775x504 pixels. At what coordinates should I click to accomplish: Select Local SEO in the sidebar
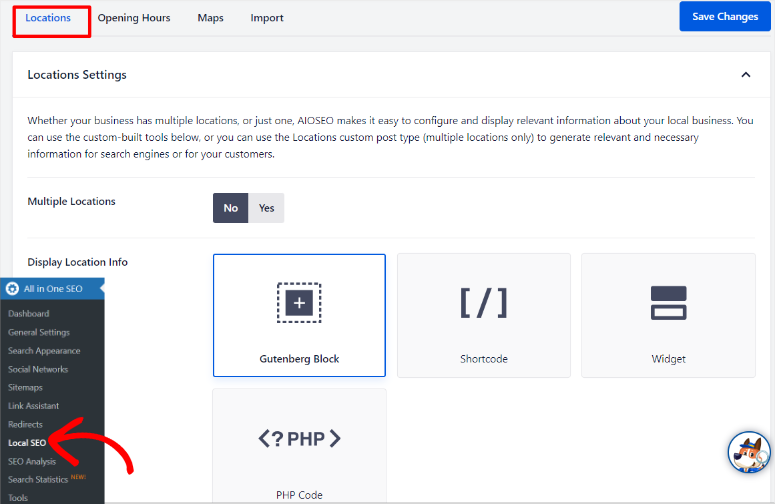point(27,443)
